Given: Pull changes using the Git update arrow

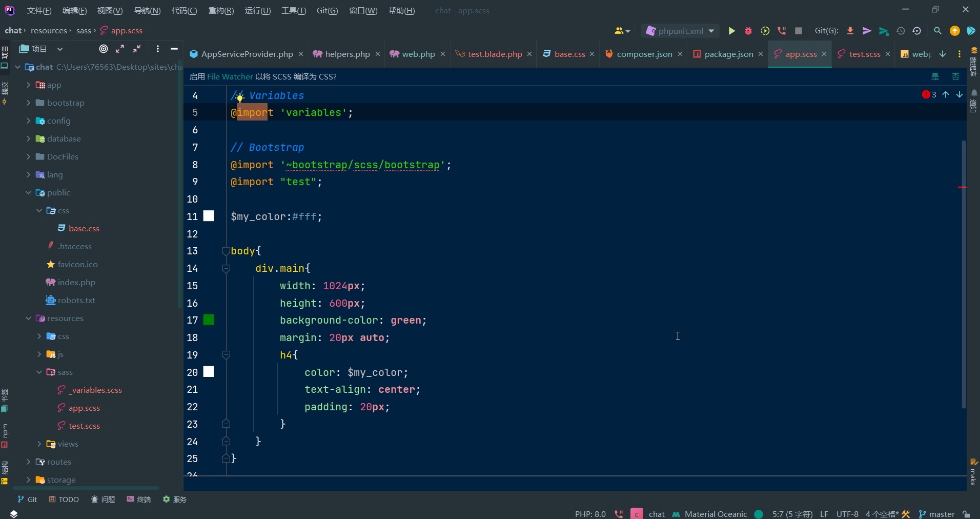Looking at the screenshot, I should (x=850, y=31).
